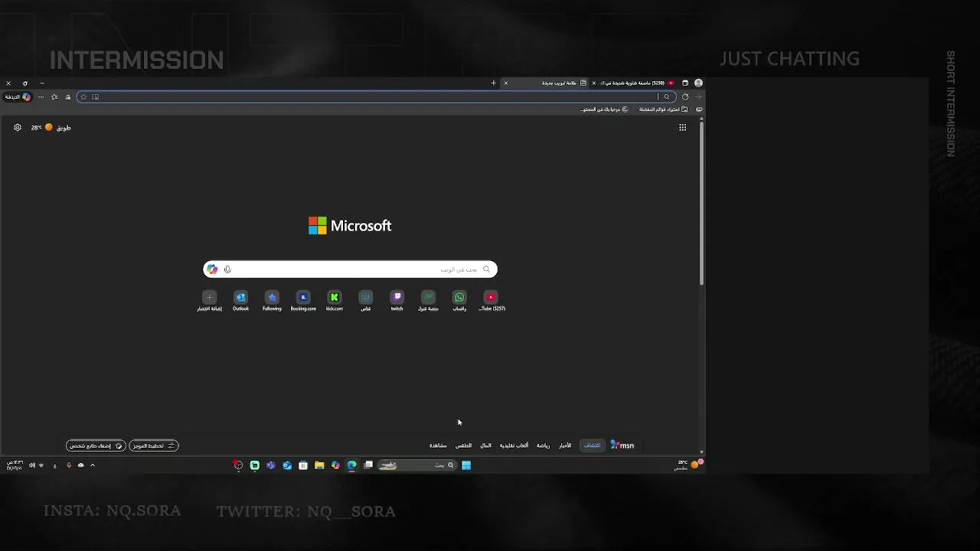The height and width of the screenshot is (551, 980).
Task: Open the YouTube quick link tile
Action: [492, 300]
